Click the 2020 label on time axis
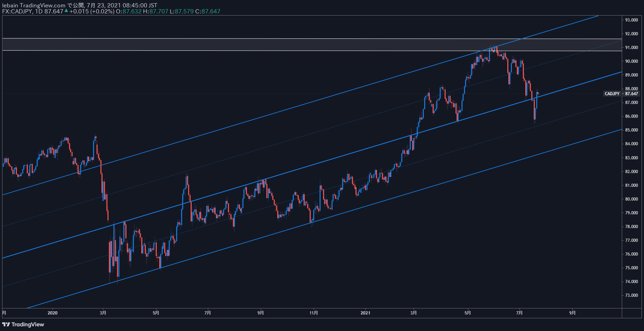This screenshot has height=331, width=644. tap(52, 313)
